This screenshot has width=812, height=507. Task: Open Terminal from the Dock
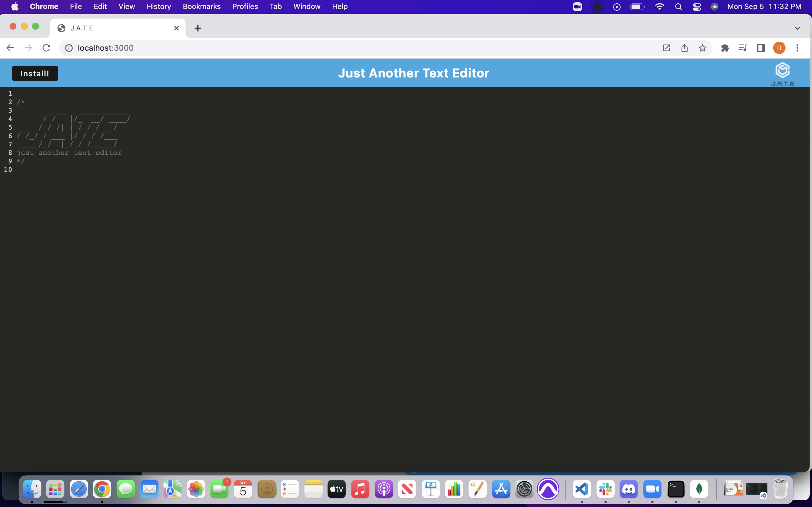(x=676, y=489)
